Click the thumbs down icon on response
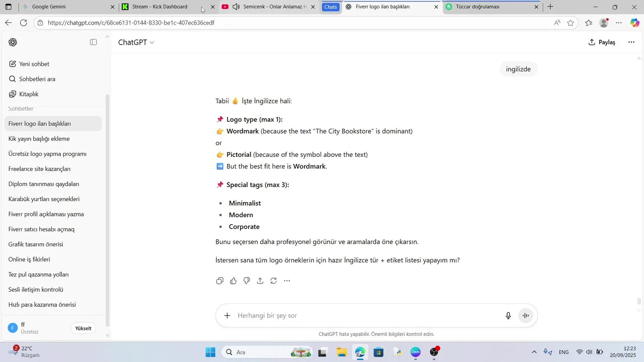Viewport: 644px width, 362px height. [x=247, y=281]
